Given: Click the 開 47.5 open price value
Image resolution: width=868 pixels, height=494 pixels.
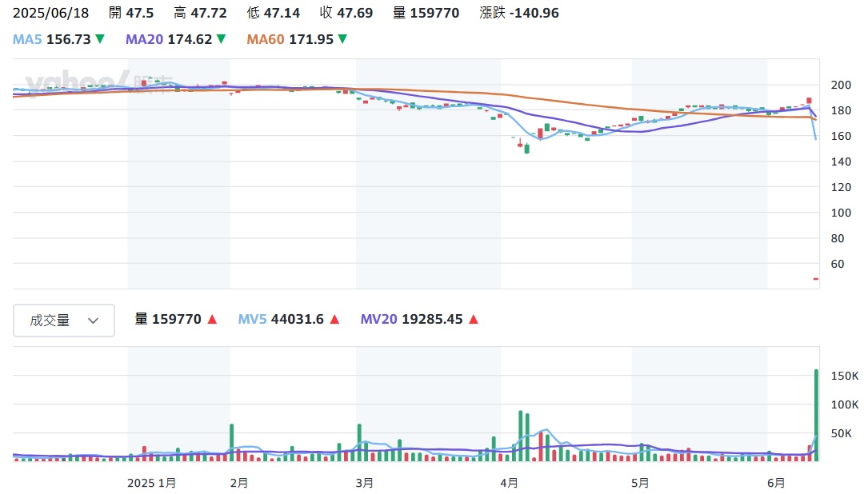Looking at the screenshot, I should click(131, 13).
